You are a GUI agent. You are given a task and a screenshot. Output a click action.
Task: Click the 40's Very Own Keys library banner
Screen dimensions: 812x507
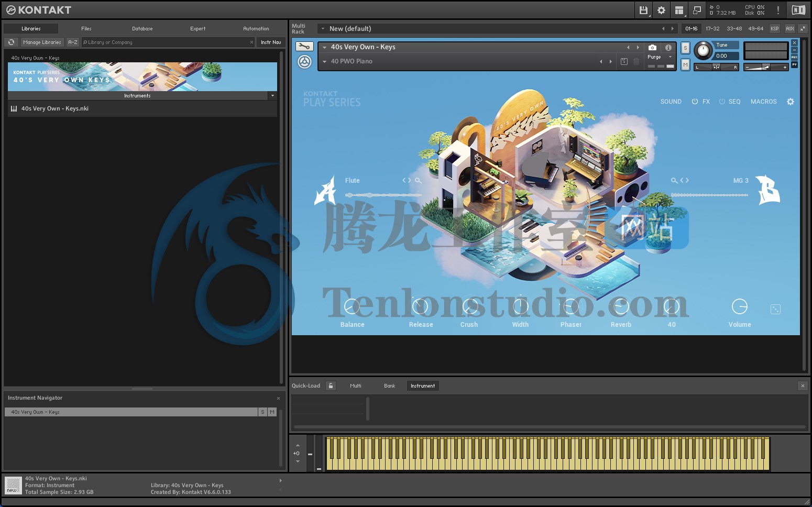click(142, 77)
